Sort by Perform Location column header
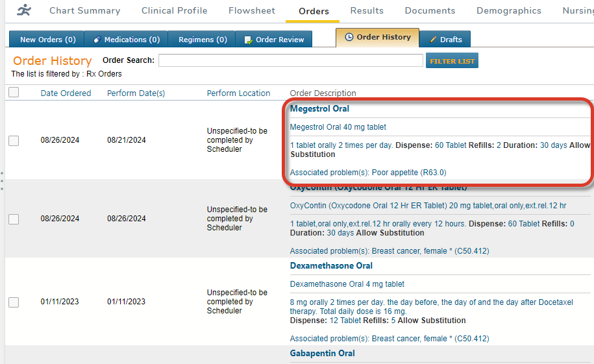 (x=238, y=93)
